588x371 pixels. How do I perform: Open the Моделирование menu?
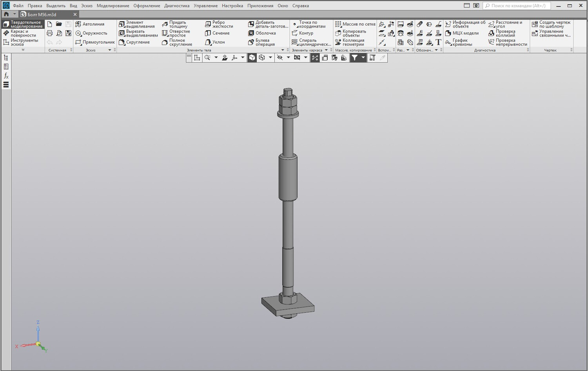click(113, 6)
